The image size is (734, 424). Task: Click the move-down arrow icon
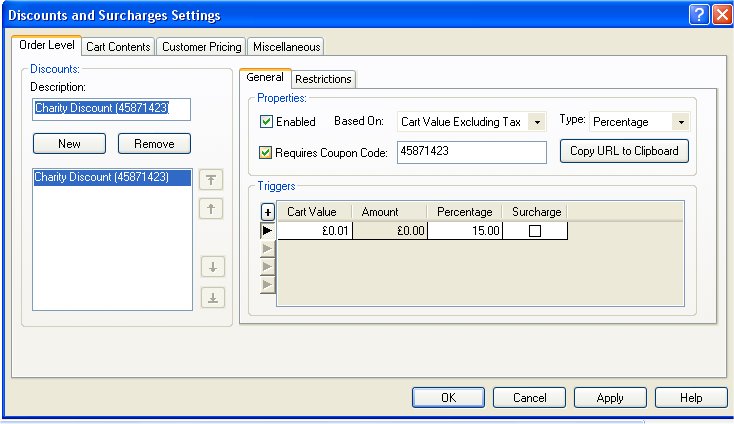(212, 267)
